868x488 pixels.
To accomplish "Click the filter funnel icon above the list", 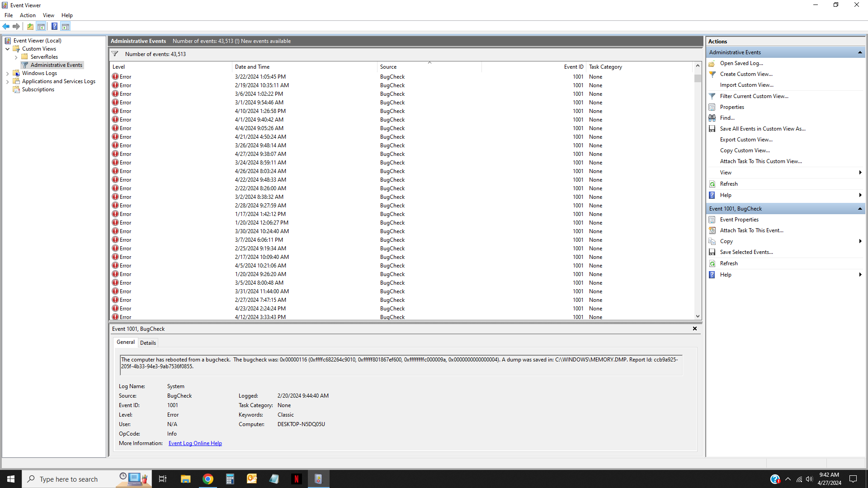I will coord(115,54).
